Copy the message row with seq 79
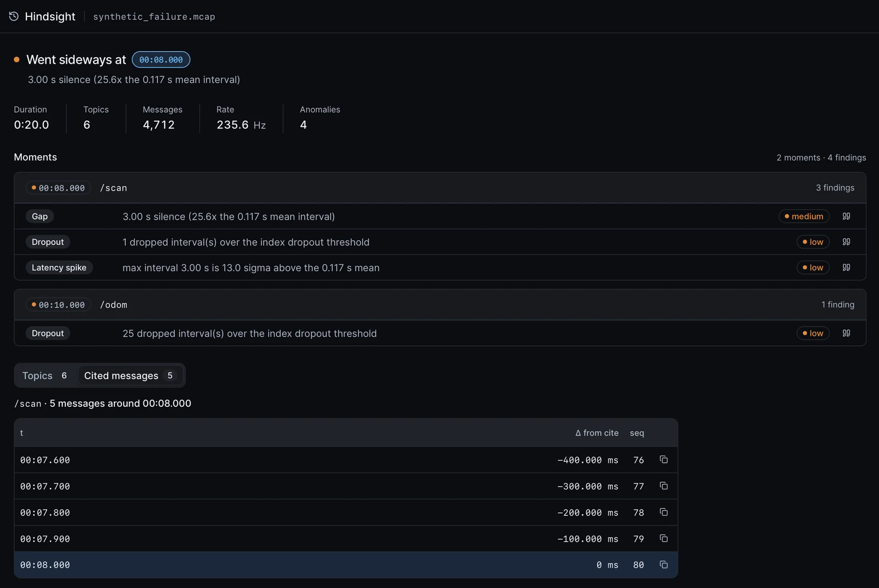This screenshot has width=879, height=588. pyautogui.click(x=664, y=539)
